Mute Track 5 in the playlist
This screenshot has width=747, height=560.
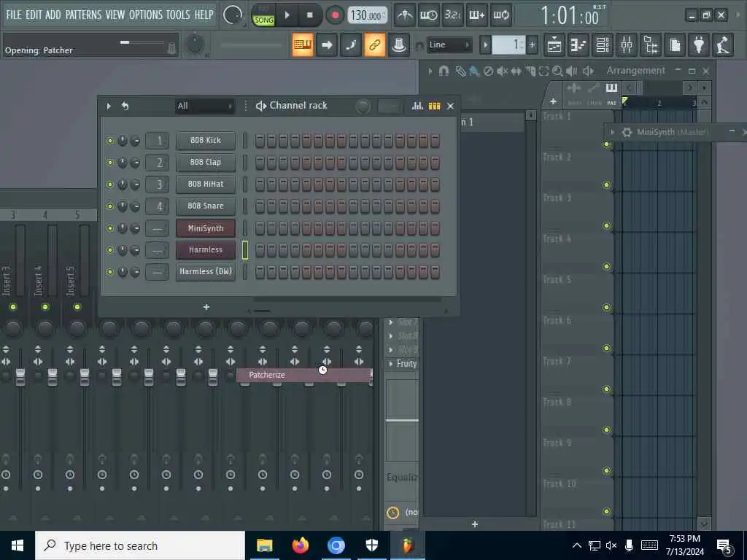click(606, 307)
